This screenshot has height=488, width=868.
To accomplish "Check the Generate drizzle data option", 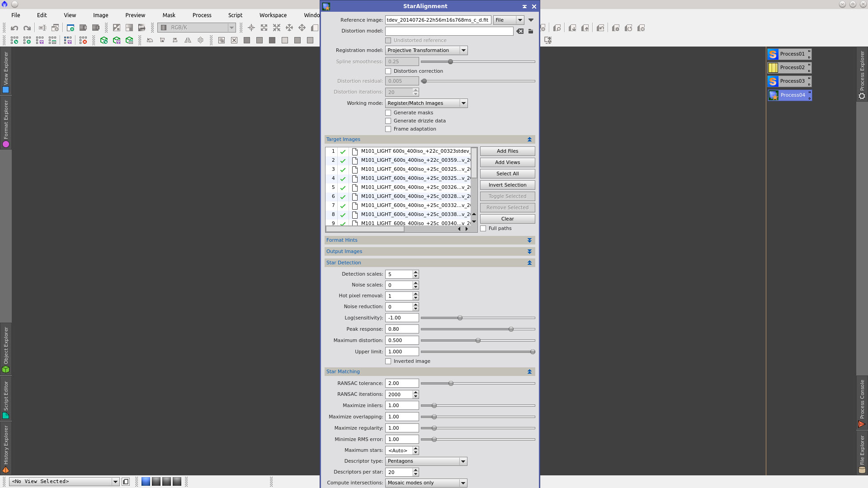I will click(x=388, y=121).
